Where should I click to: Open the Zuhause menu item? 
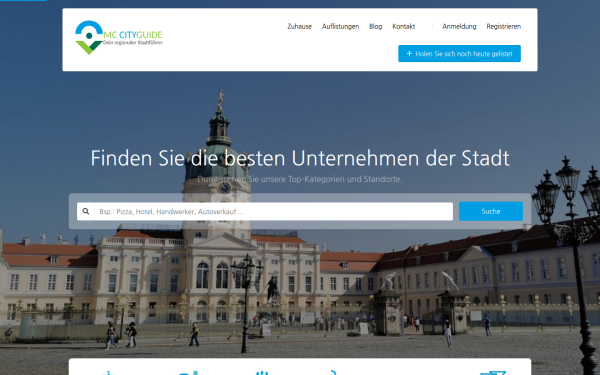point(299,26)
